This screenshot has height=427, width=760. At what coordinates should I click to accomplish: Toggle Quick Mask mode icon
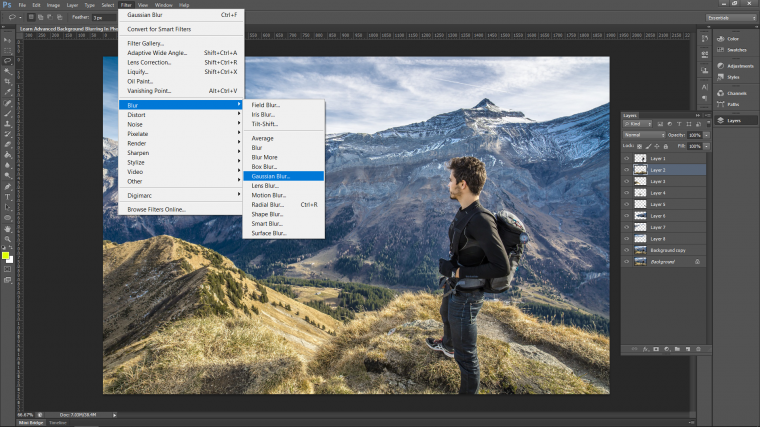7,269
